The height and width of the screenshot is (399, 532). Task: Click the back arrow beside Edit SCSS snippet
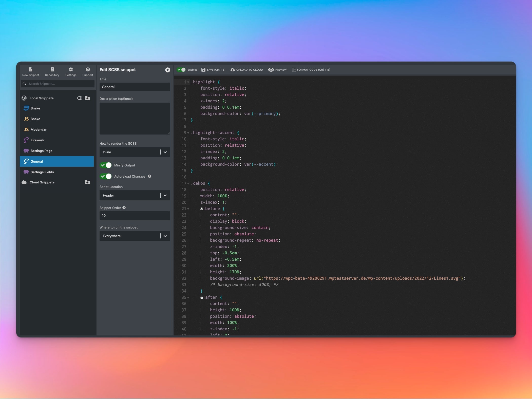tap(167, 70)
